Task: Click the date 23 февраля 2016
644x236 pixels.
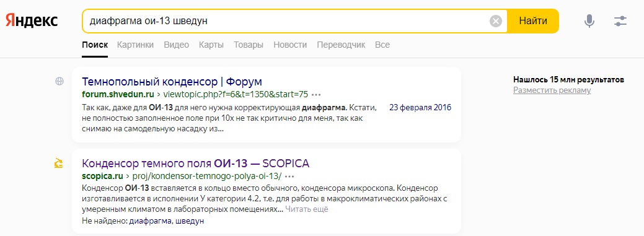Action: point(420,108)
